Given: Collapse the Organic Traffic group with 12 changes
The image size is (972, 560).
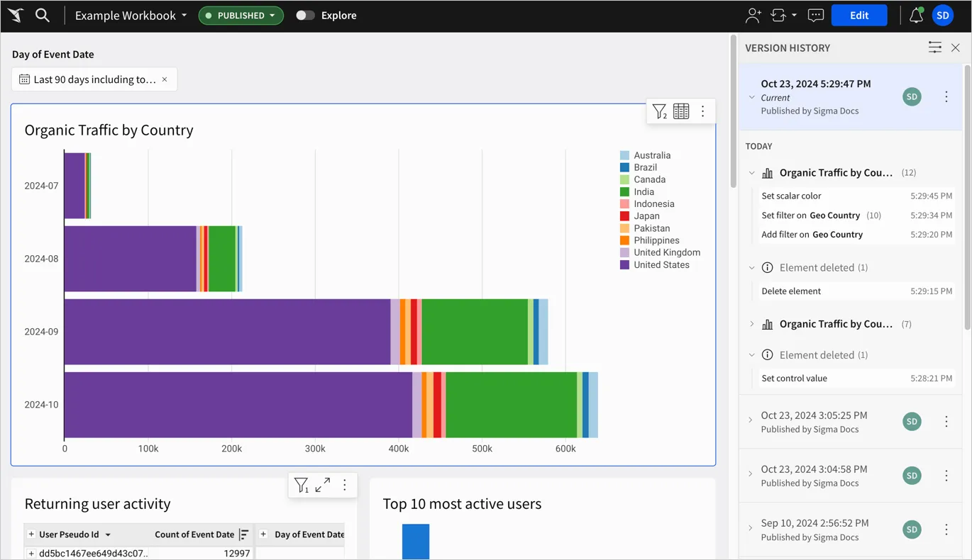Looking at the screenshot, I should pyautogui.click(x=752, y=173).
